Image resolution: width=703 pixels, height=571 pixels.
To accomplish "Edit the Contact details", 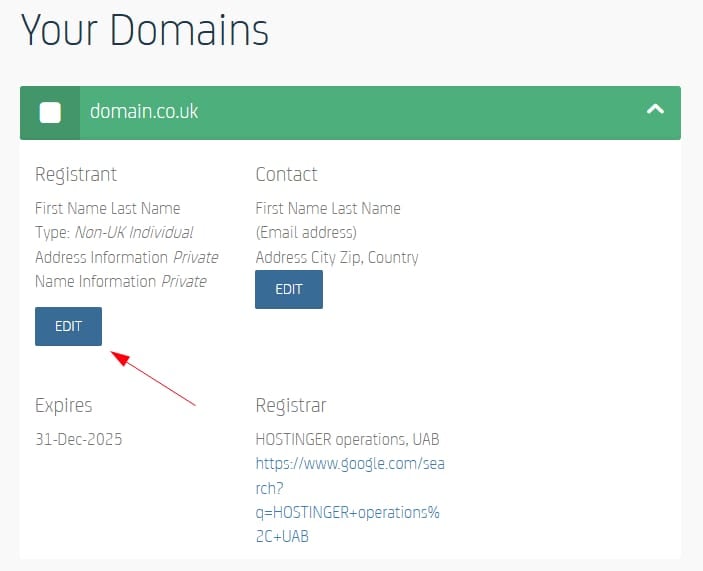I will tap(289, 289).
